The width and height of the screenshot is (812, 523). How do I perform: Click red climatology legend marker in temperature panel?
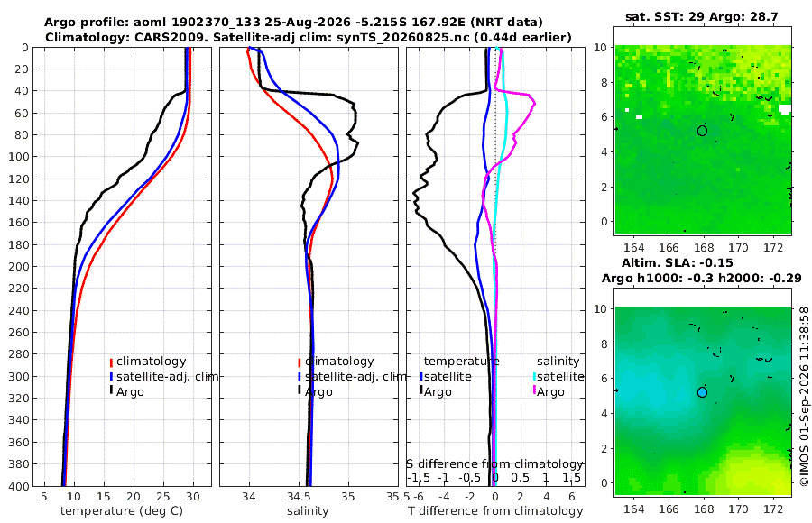111,362
